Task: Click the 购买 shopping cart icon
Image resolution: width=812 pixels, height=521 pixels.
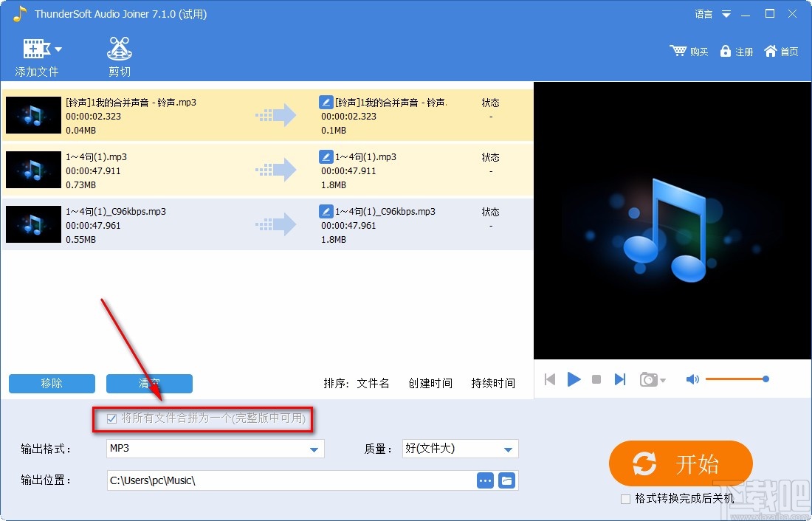Action: [x=678, y=51]
